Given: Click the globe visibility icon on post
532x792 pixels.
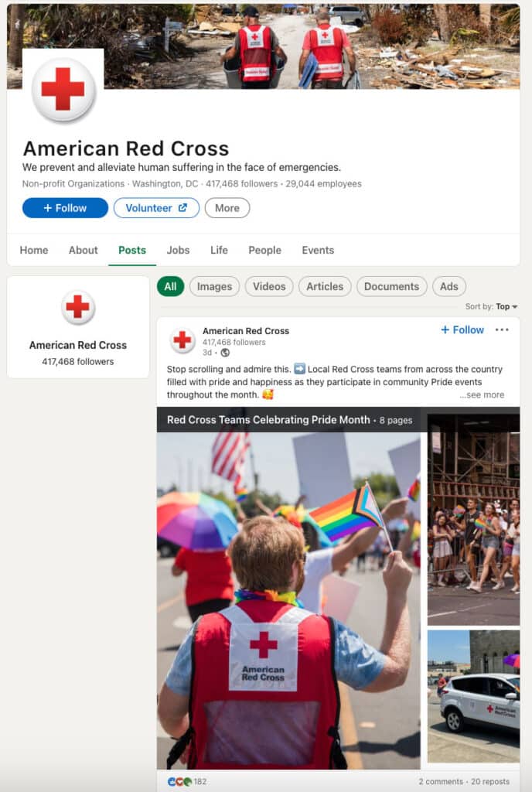Looking at the screenshot, I should click(x=225, y=353).
